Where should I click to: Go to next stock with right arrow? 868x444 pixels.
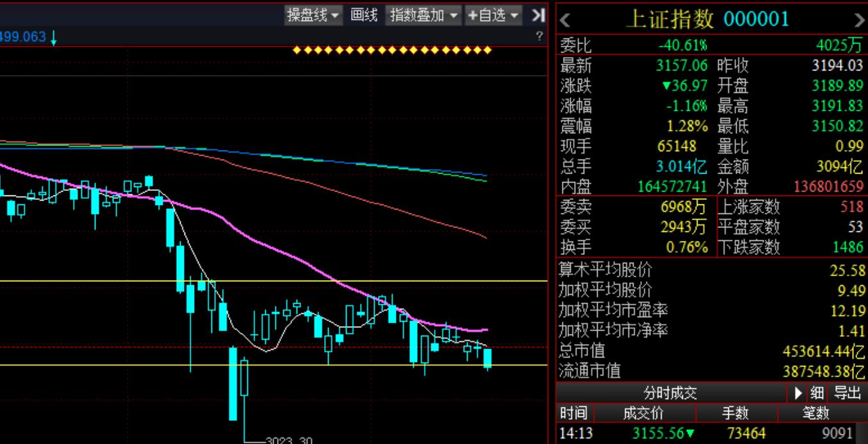(859, 20)
